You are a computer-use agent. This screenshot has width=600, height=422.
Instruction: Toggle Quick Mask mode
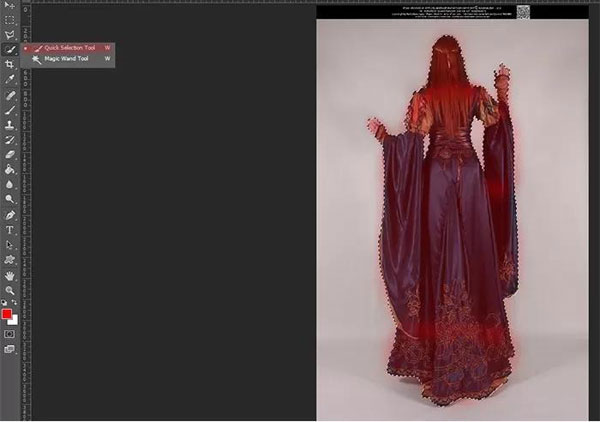pos(10,334)
